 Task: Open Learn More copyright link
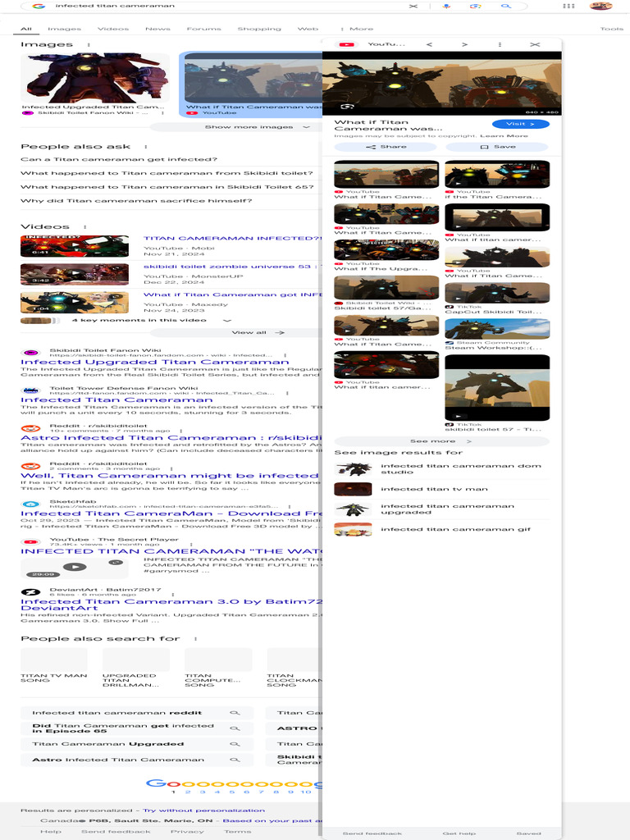(x=504, y=136)
